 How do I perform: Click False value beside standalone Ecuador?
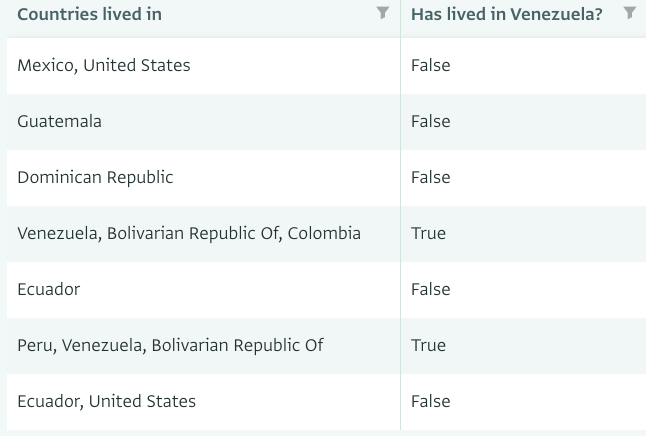[431, 290]
